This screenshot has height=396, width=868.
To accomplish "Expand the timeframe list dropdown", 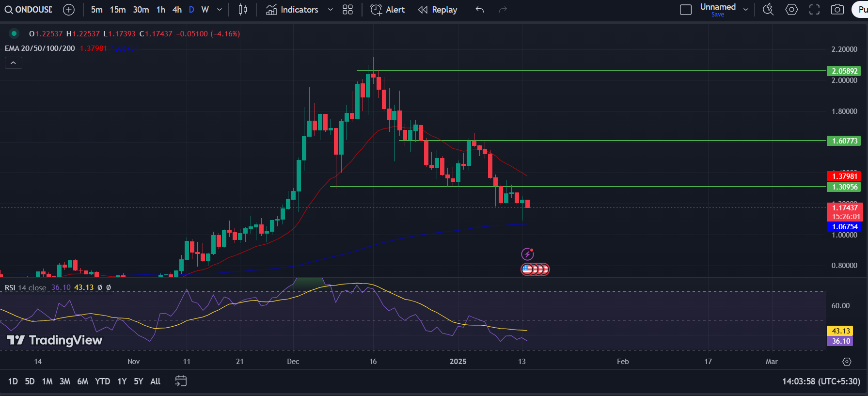I will tap(220, 10).
